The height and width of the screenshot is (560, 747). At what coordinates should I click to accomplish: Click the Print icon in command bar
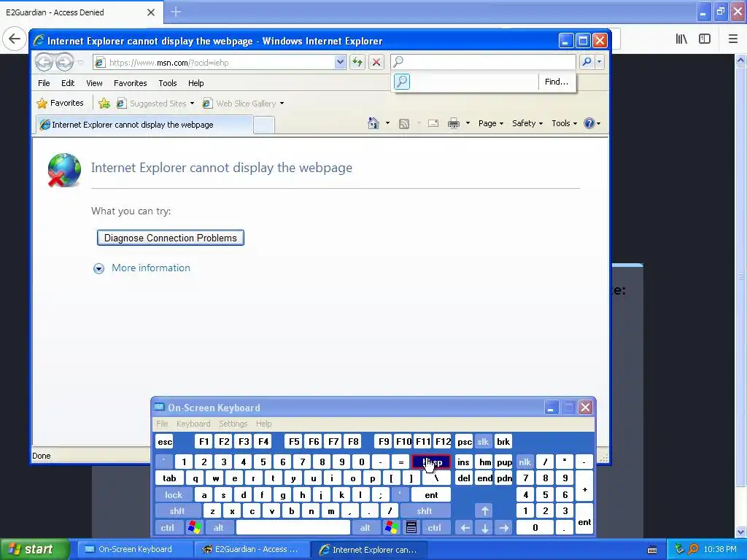coord(454,124)
